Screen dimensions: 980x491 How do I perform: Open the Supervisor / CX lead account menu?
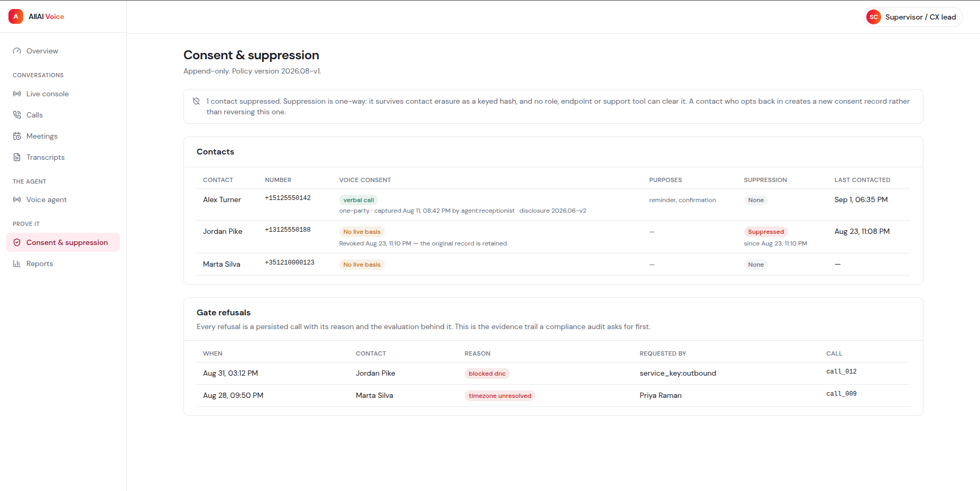tap(913, 17)
